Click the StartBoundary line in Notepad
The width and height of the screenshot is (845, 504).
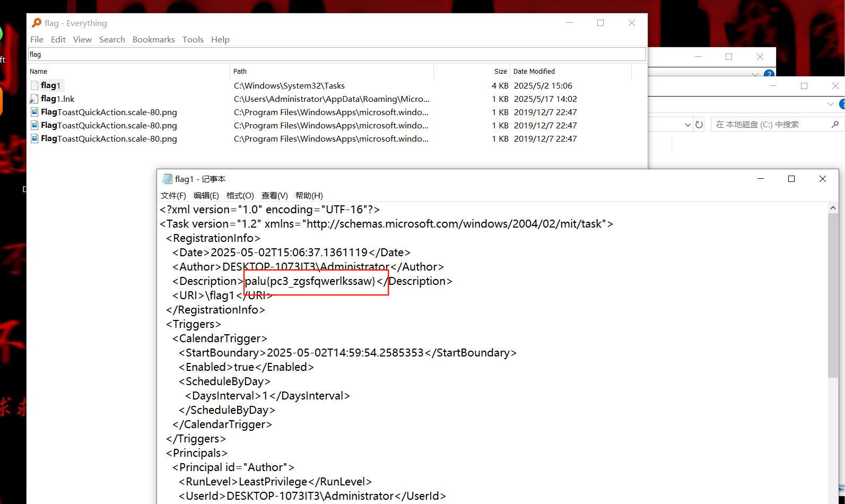pyautogui.click(x=347, y=353)
